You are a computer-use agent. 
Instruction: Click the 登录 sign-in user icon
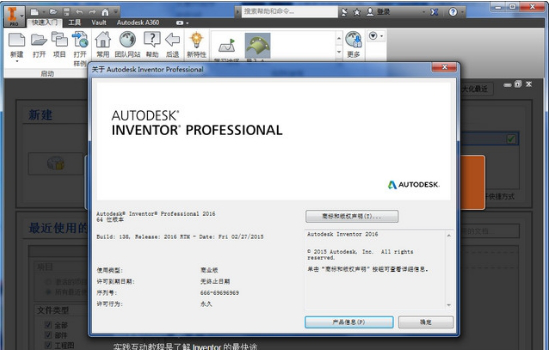tap(370, 12)
